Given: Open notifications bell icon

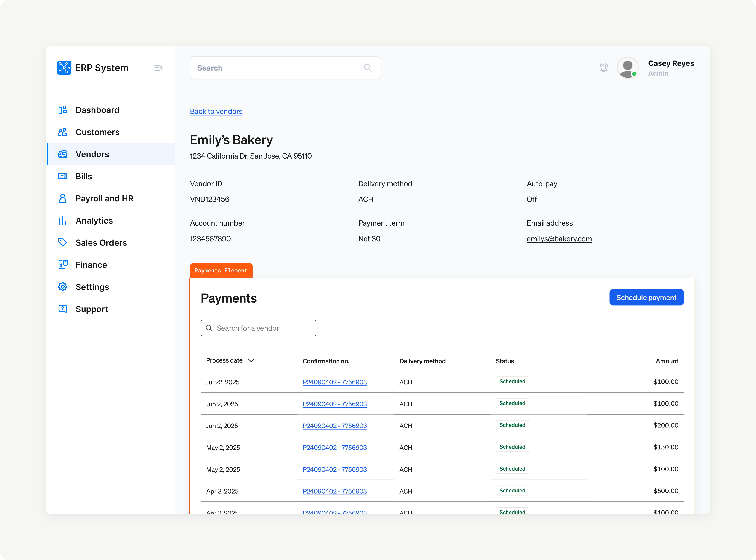Looking at the screenshot, I should click(x=603, y=68).
